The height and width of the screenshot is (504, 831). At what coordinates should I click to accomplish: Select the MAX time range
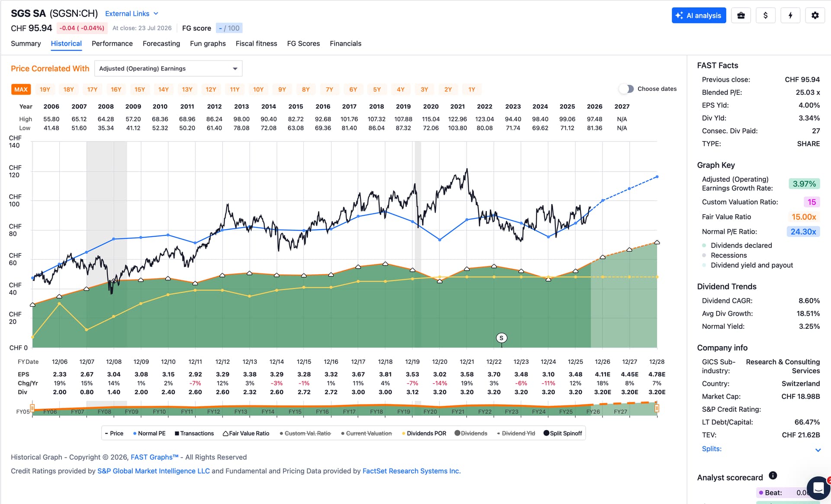click(21, 90)
